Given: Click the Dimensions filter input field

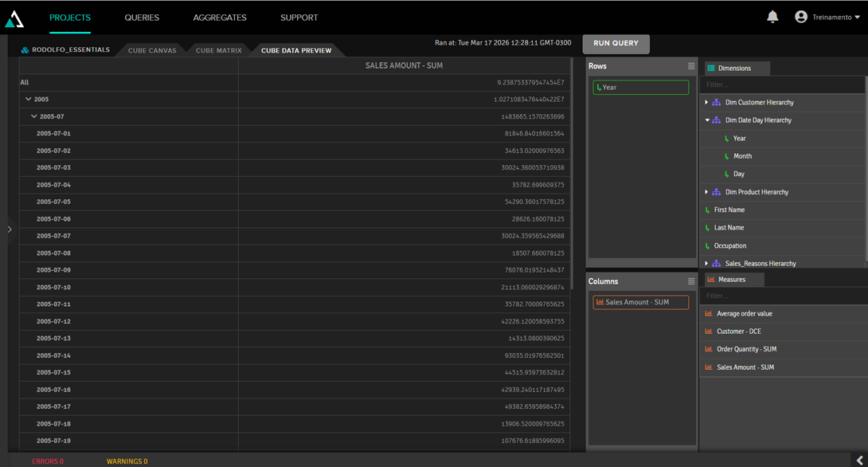Looking at the screenshot, I should (x=780, y=84).
